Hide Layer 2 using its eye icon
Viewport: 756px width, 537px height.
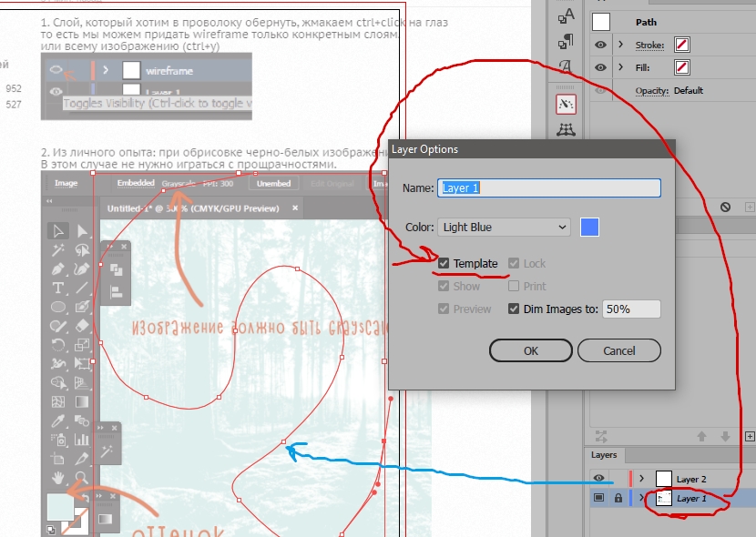[598, 478]
